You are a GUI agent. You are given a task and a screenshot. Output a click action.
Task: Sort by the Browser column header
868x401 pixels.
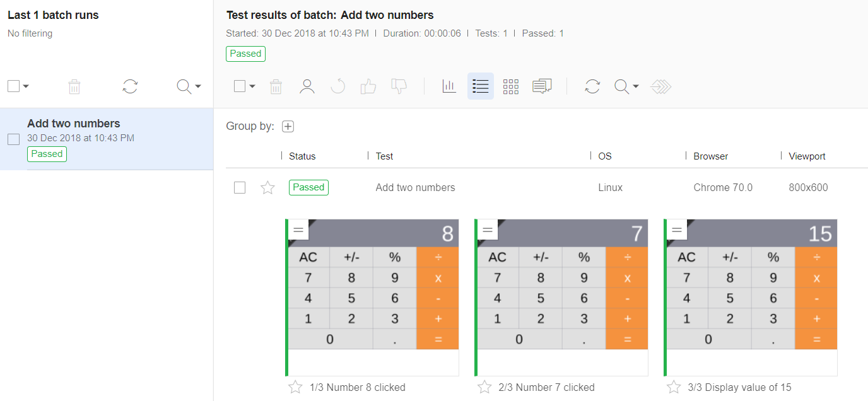click(x=710, y=156)
